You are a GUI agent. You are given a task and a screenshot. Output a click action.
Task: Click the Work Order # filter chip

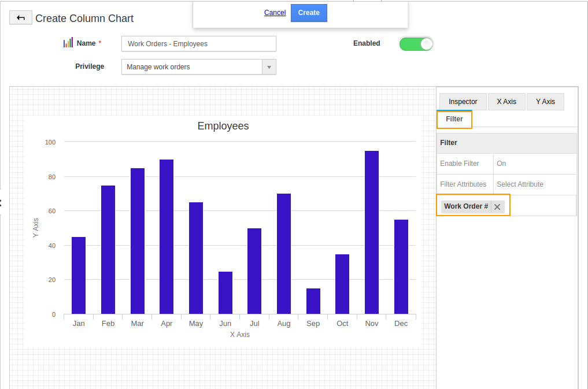click(x=465, y=206)
